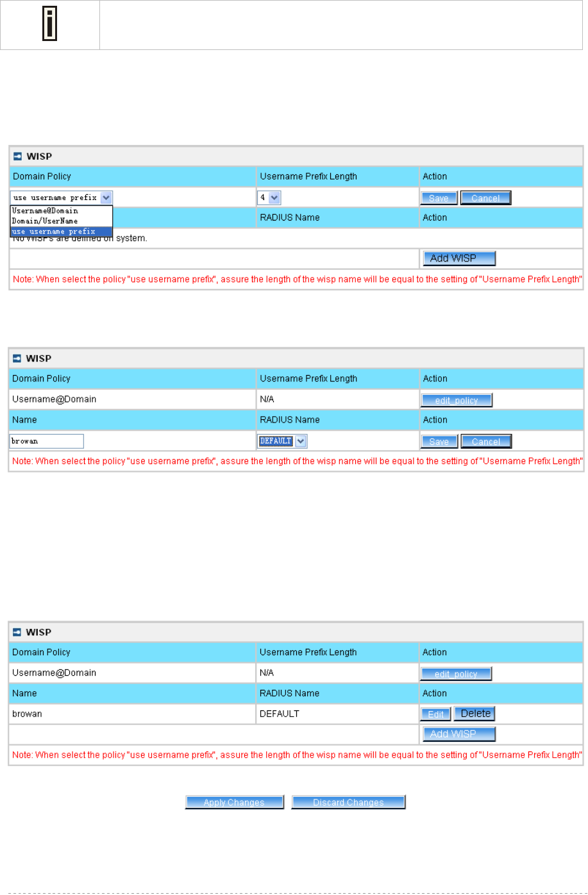Open the 'use username prefix' domain policy dropdown
The height and width of the screenshot is (895, 588).
(62, 198)
